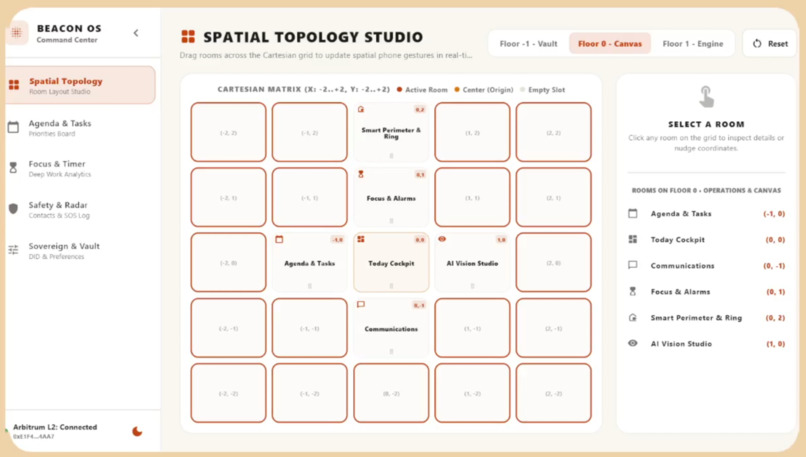806x457 pixels.
Task: Click the 0,0 badge on Today Cockpit card
Action: tap(420, 240)
